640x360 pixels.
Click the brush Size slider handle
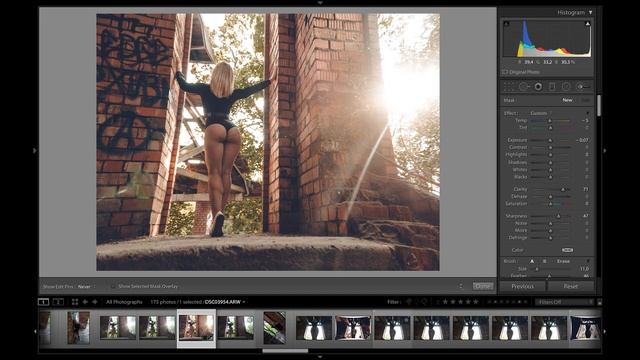537,269
